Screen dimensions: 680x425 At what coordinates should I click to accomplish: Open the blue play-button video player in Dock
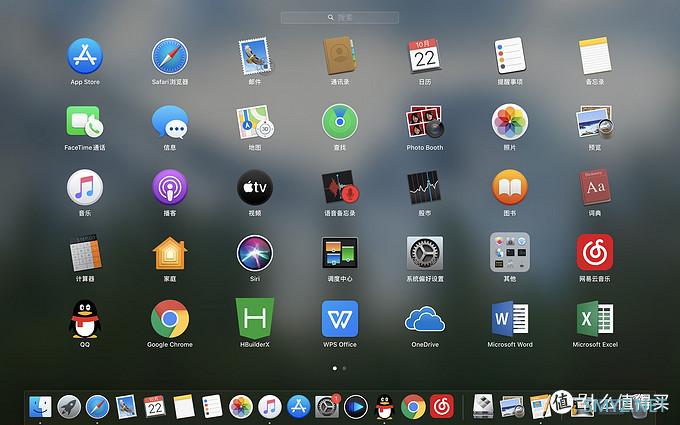356,407
